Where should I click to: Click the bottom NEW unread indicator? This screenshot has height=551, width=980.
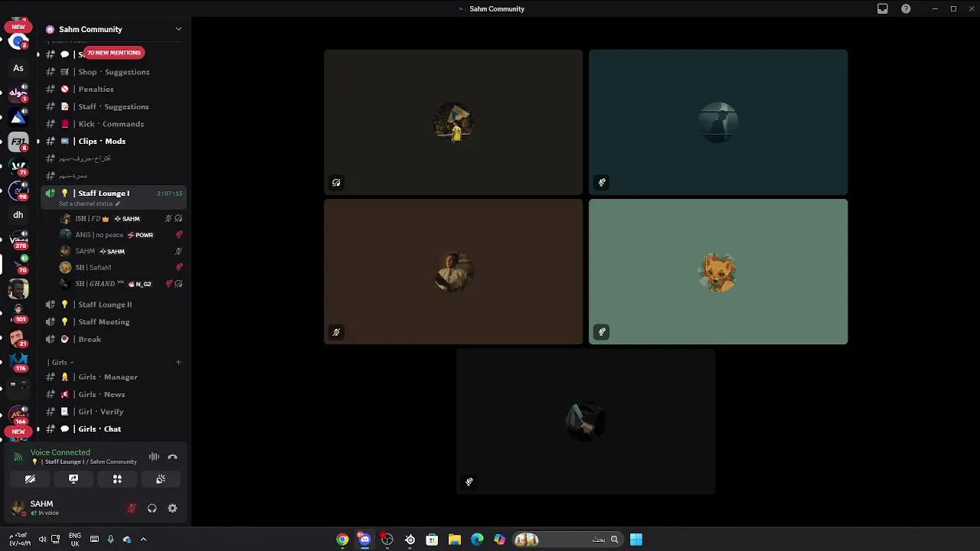click(x=18, y=432)
